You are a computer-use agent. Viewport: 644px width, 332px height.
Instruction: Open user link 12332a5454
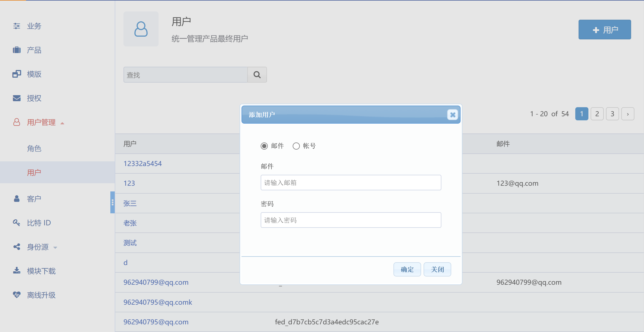tap(142, 164)
